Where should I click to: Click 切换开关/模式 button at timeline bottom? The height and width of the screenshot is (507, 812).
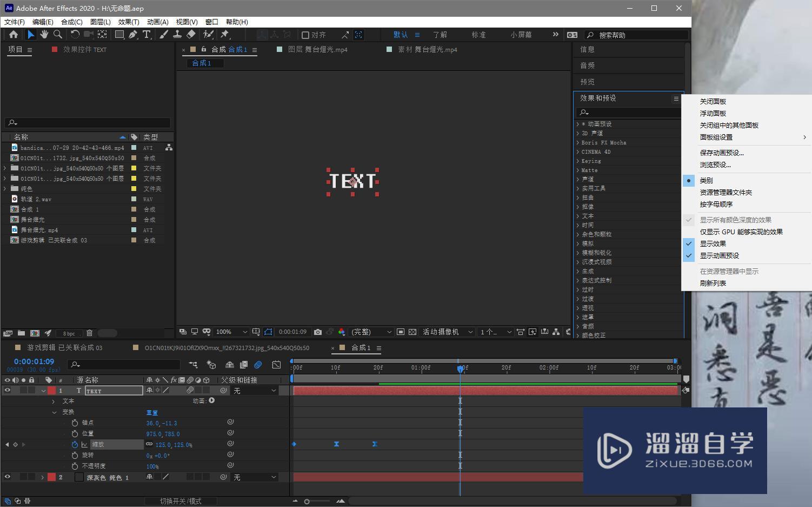(181, 501)
